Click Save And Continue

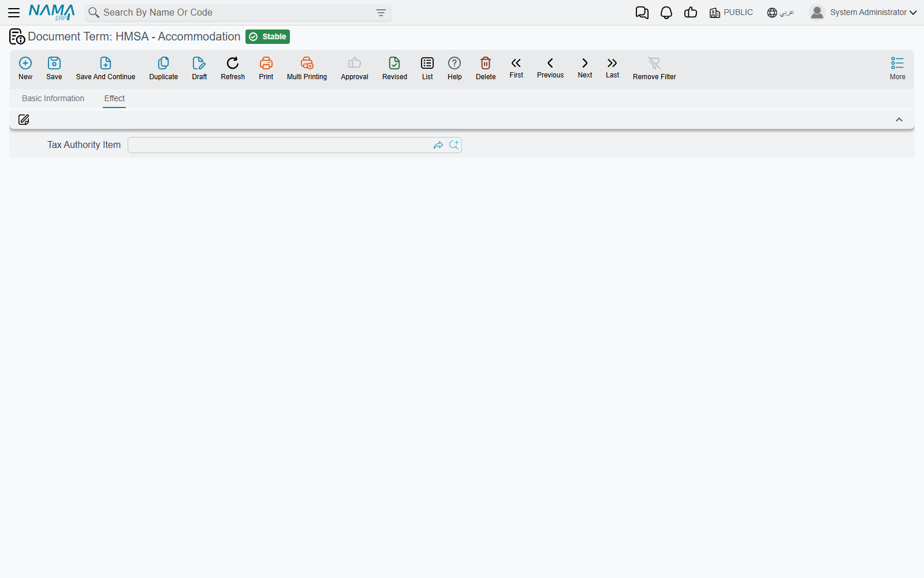tap(106, 68)
